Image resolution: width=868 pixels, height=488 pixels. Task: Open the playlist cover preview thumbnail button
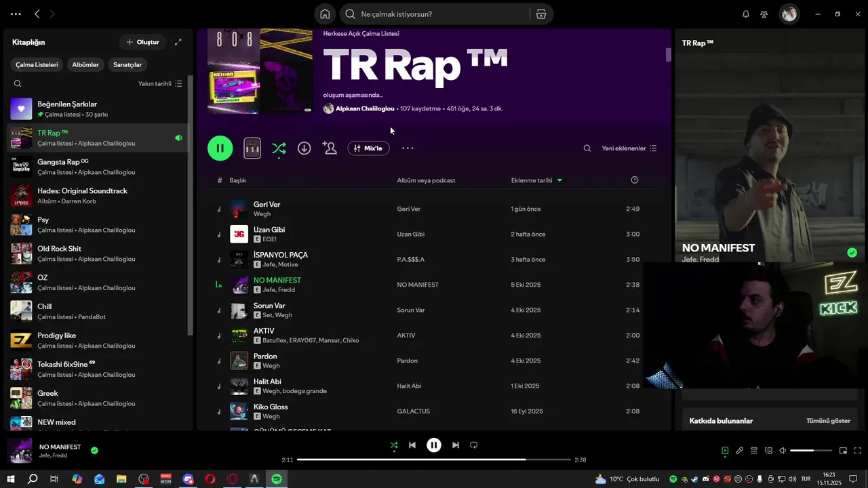click(252, 148)
